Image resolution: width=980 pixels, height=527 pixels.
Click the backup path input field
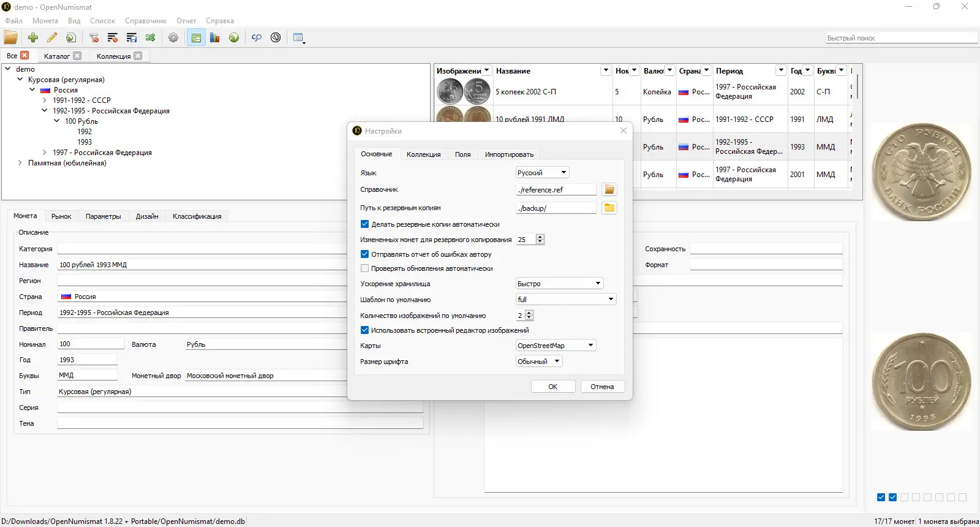[556, 208]
